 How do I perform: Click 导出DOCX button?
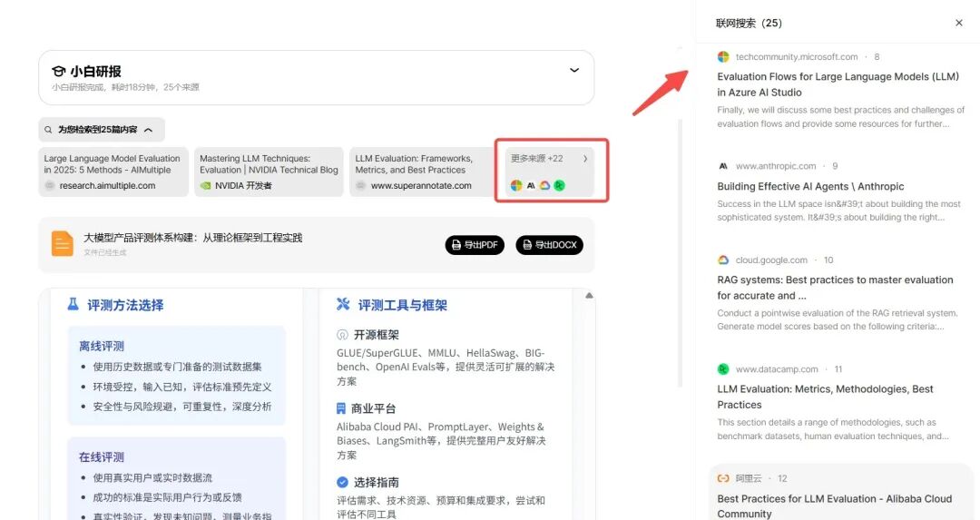coord(549,245)
